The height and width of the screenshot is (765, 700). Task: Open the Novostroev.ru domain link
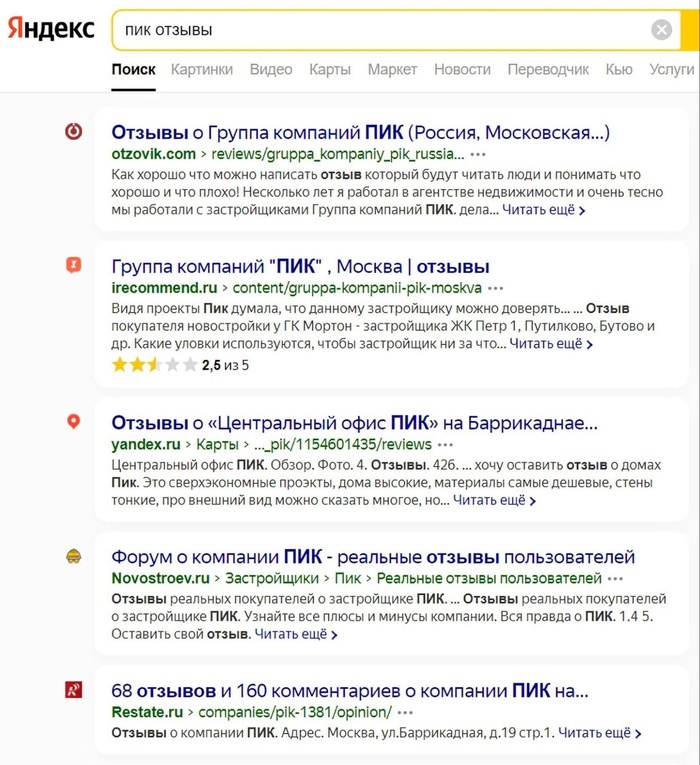[160, 578]
